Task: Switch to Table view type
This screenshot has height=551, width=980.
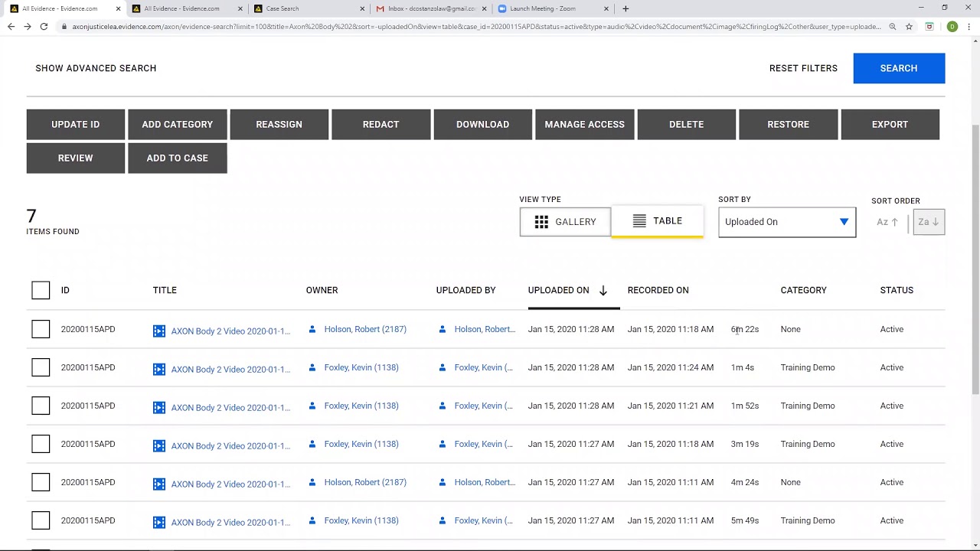Action: (x=657, y=221)
